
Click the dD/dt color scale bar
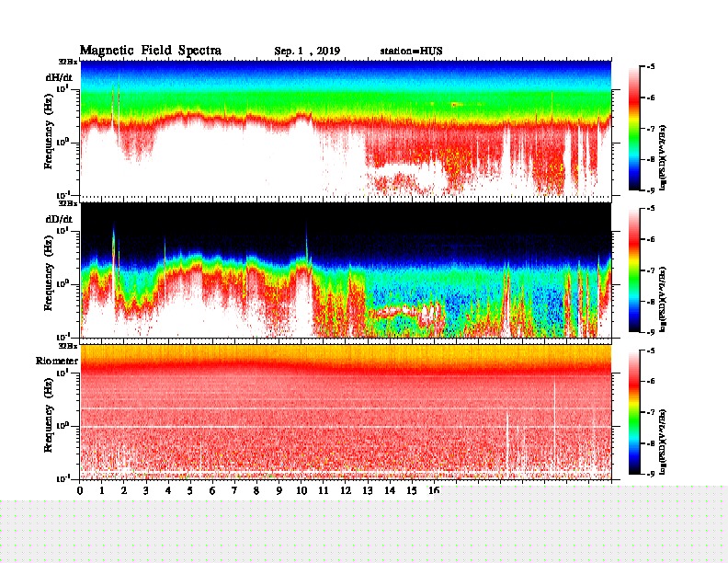pyautogui.click(x=634, y=270)
